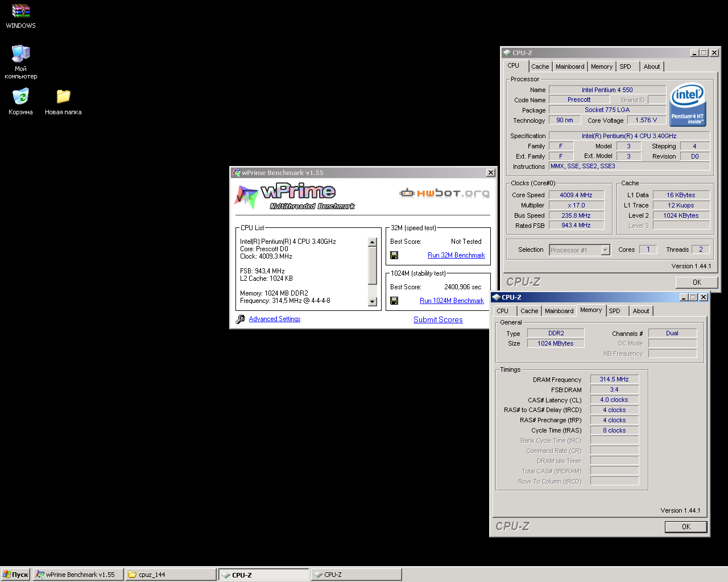The height and width of the screenshot is (582, 728).
Task: Click the Rated FSB 943.4 MHz value
Action: pyautogui.click(x=576, y=226)
